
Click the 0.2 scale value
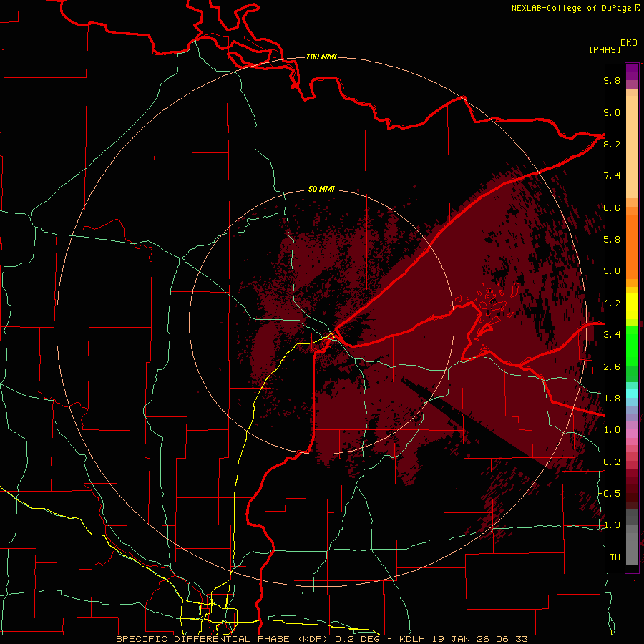(x=612, y=462)
